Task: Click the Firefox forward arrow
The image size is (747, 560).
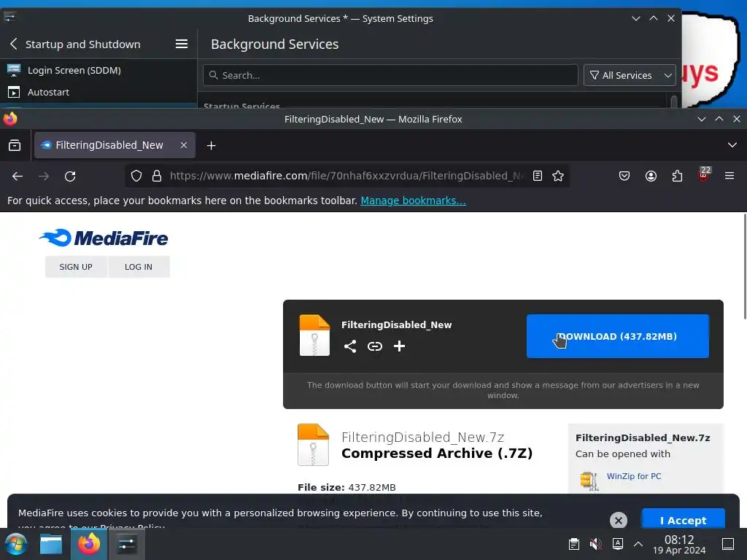Action: point(44,176)
